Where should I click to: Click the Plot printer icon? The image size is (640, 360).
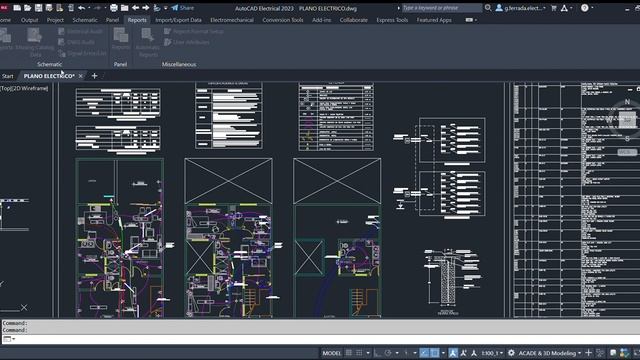tap(114, 8)
